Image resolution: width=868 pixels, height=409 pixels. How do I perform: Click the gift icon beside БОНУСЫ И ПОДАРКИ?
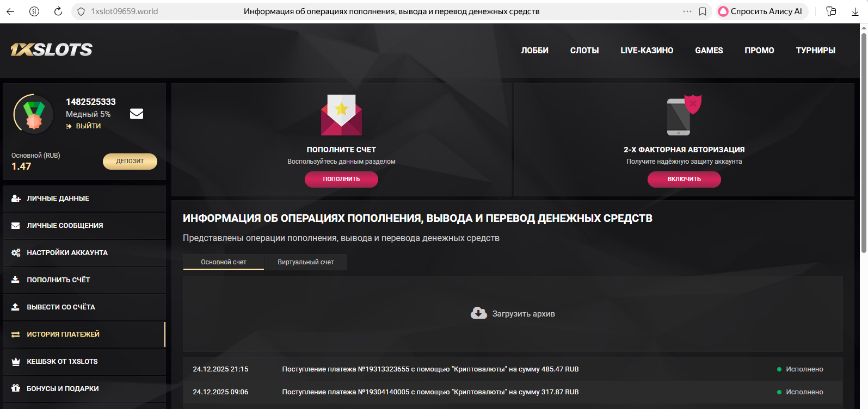[x=16, y=388]
